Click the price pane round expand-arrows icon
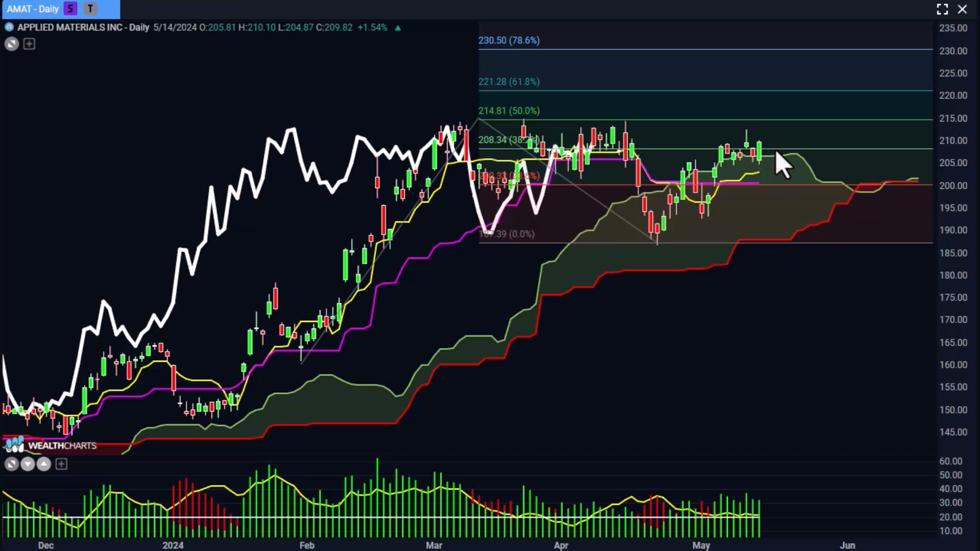The height and width of the screenshot is (551, 980). point(11,44)
